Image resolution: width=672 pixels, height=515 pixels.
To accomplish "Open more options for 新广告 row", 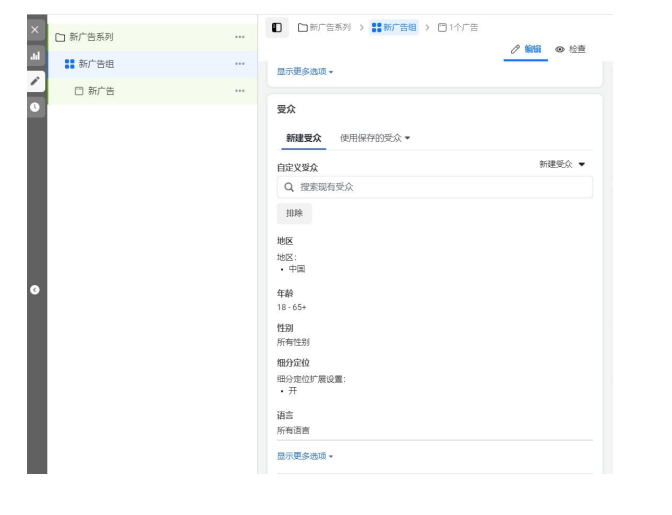I will coord(239,91).
